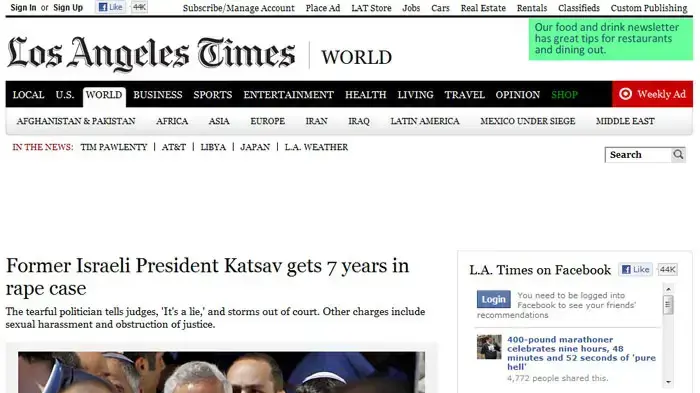700x393 pixels.
Task: Click Facebook widget scroll down arrow
Action: [x=668, y=382]
